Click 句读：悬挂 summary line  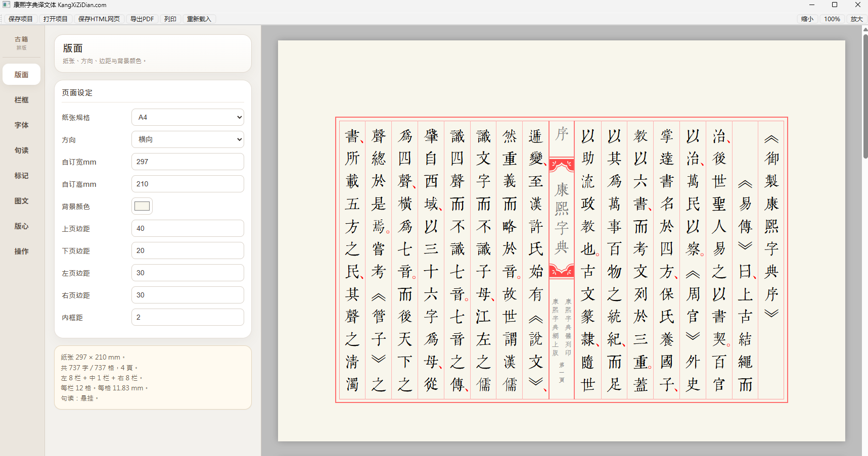[x=79, y=398]
